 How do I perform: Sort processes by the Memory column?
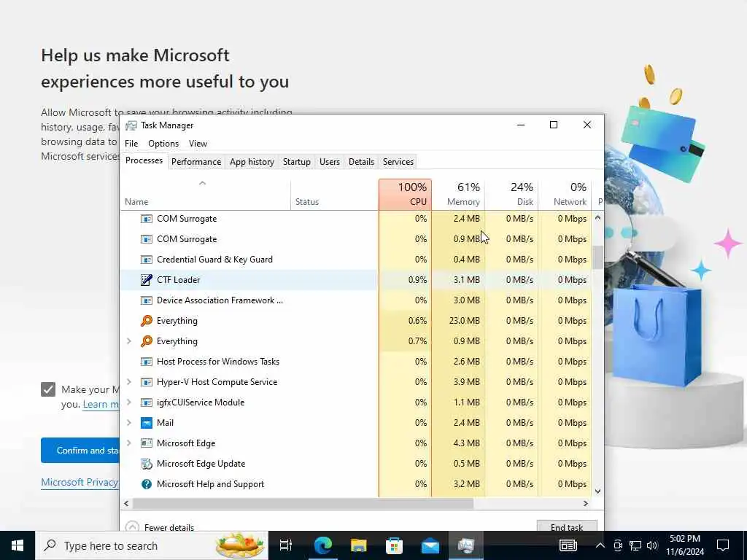[458, 194]
